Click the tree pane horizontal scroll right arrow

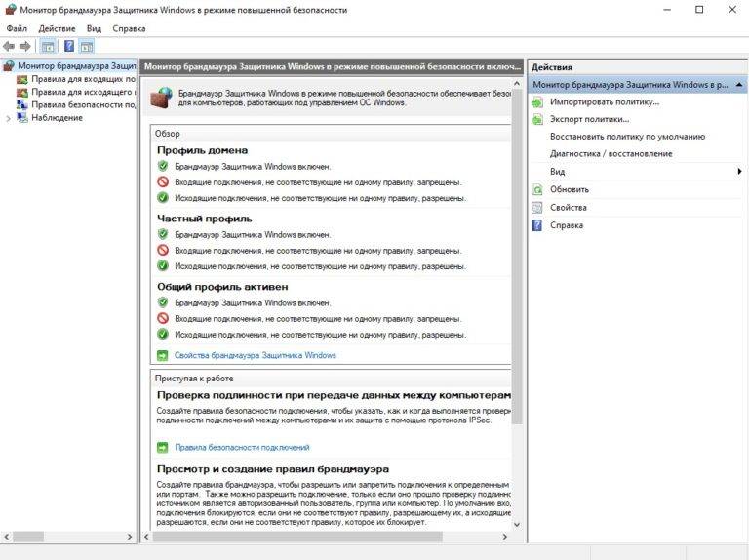pyautogui.click(x=130, y=537)
